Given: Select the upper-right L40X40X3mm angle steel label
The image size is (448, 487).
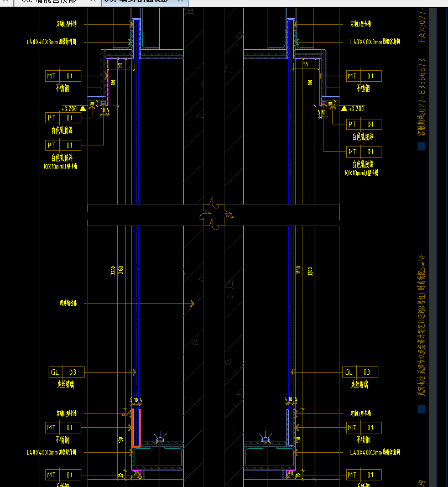Looking at the screenshot, I should click(x=375, y=42).
